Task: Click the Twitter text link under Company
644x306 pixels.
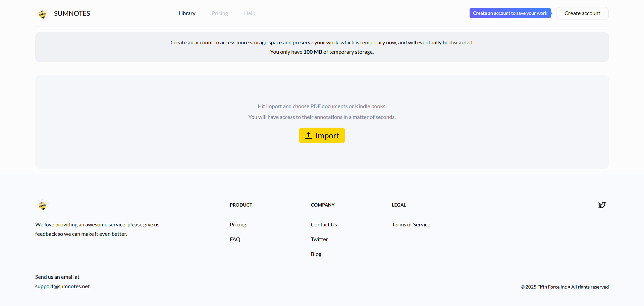Action: pos(319,239)
